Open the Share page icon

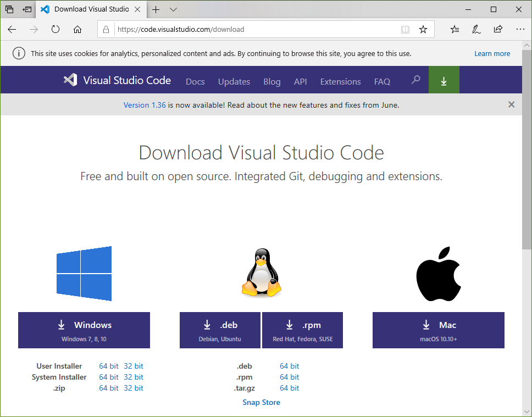coord(498,30)
